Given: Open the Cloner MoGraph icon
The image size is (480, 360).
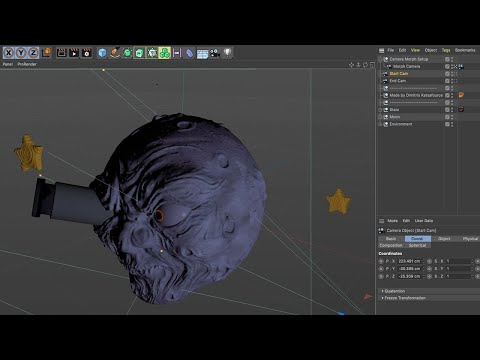Looking at the screenshot, I should [x=152, y=53].
